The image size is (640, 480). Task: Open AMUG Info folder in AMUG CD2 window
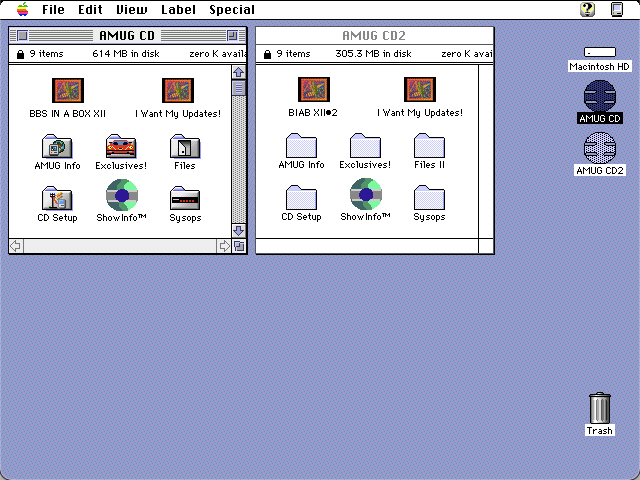[301, 145]
